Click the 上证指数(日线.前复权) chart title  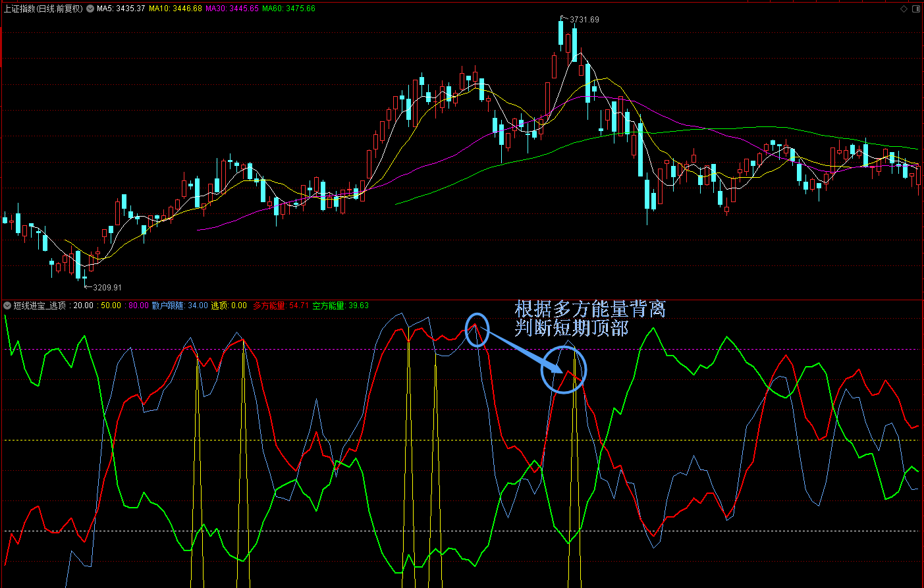coord(43,9)
